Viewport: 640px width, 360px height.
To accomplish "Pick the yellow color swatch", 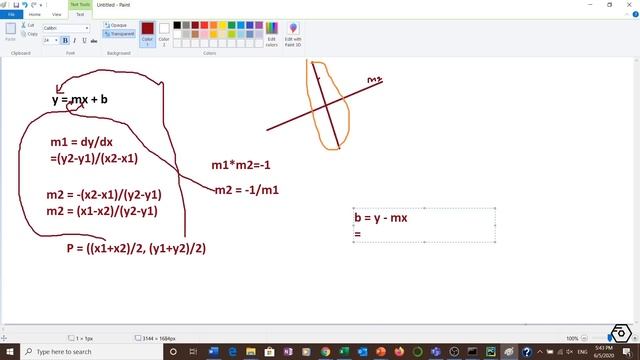I will click(222, 25).
